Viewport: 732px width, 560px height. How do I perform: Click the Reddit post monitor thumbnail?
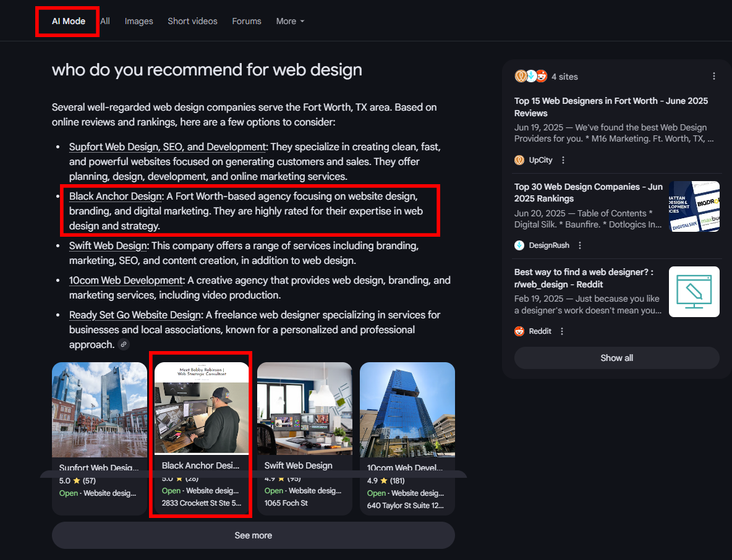tap(694, 292)
